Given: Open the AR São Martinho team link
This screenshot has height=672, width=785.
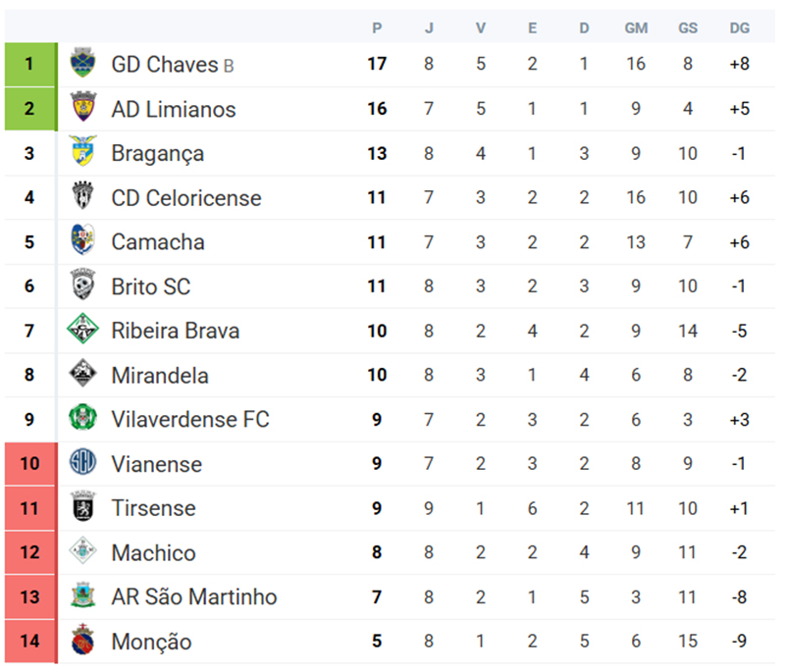Looking at the screenshot, I should click(193, 597).
